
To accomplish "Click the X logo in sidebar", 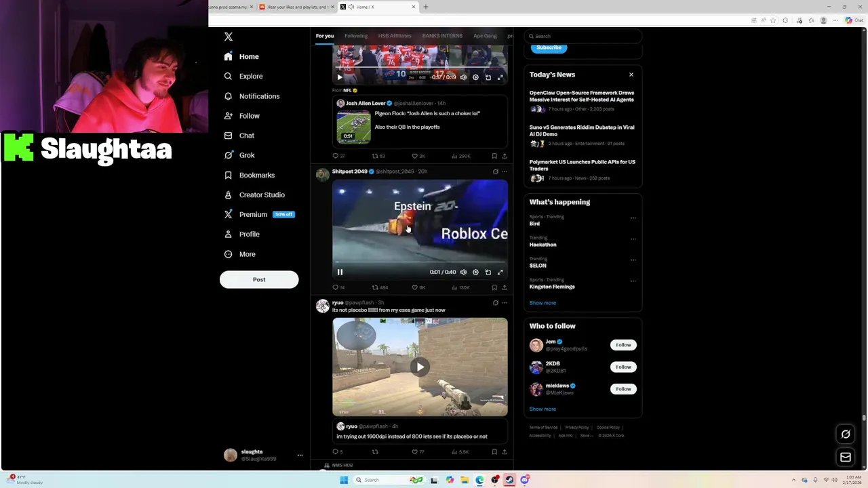I will click(229, 37).
